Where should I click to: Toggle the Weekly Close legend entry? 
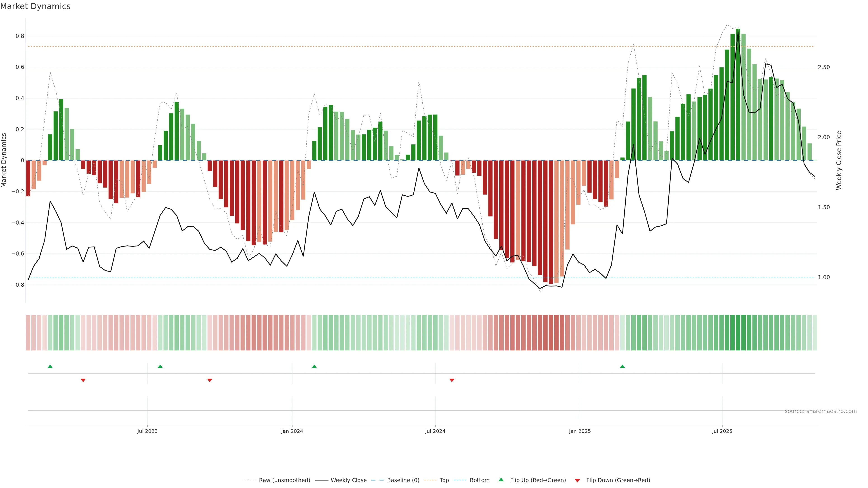point(348,480)
